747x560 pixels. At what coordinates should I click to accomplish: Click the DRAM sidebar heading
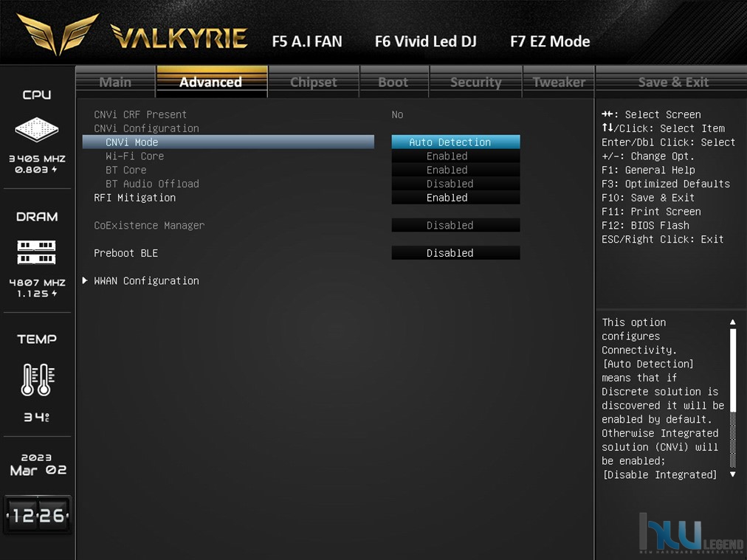[x=37, y=217]
